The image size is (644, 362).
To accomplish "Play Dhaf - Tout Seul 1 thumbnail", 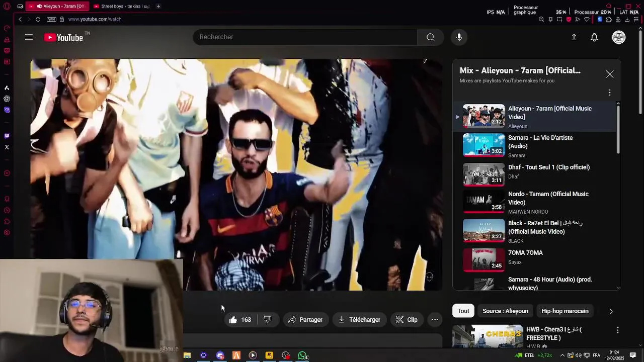I will [x=484, y=174].
